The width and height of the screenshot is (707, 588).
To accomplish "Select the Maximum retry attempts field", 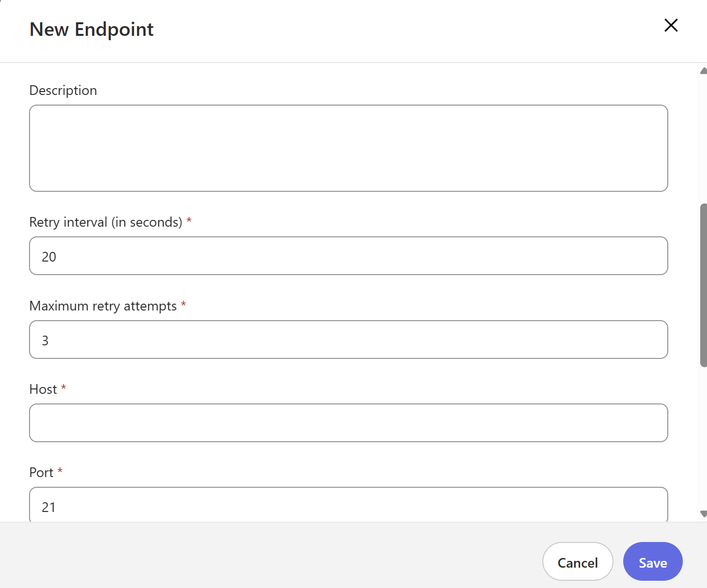I will point(349,340).
